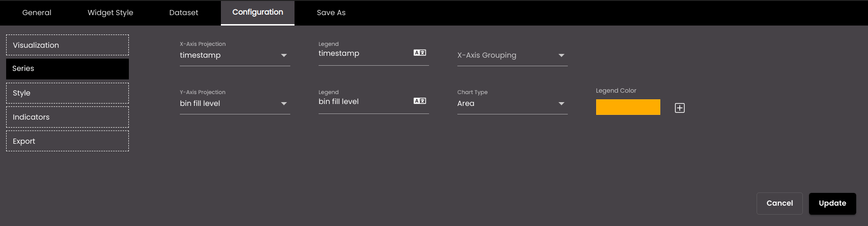The width and height of the screenshot is (868, 226).
Task: Select the Configuration tab
Action: pyautogui.click(x=258, y=13)
